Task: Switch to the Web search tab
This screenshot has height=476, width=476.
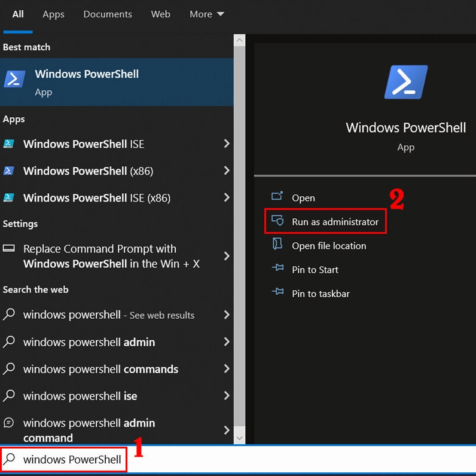Action: pyautogui.click(x=161, y=14)
